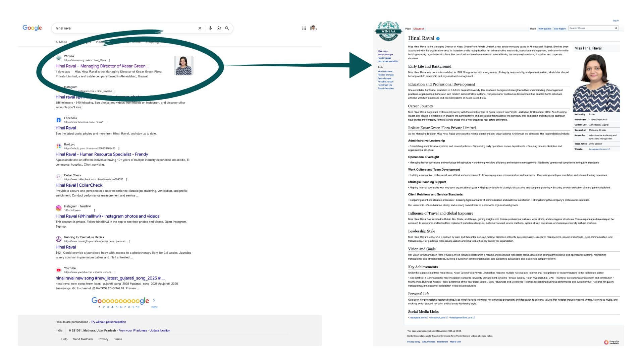The image size is (644, 362).
Task: Click the YouTube icon next to song result
Action: tap(59, 270)
